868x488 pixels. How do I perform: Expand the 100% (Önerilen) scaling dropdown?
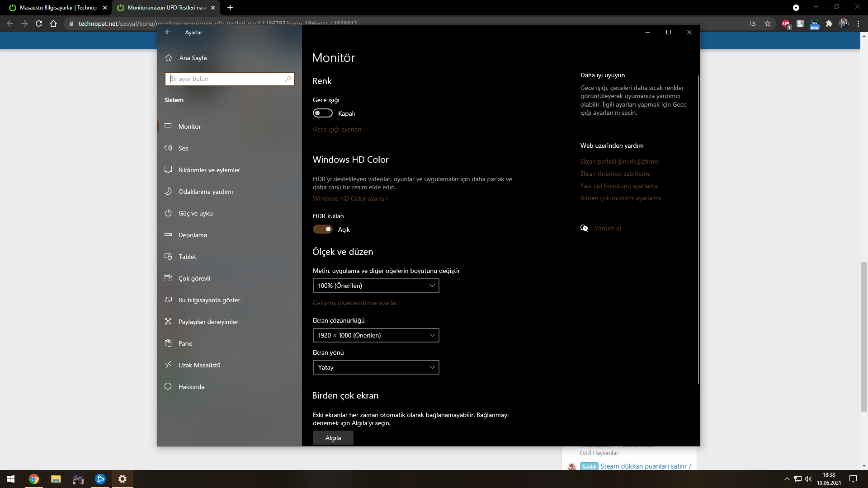376,286
